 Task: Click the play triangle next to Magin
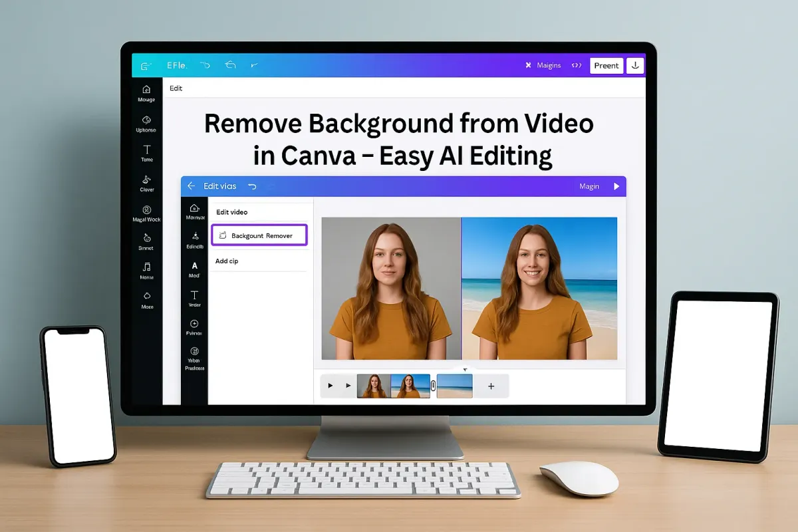pyautogui.click(x=616, y=186)
